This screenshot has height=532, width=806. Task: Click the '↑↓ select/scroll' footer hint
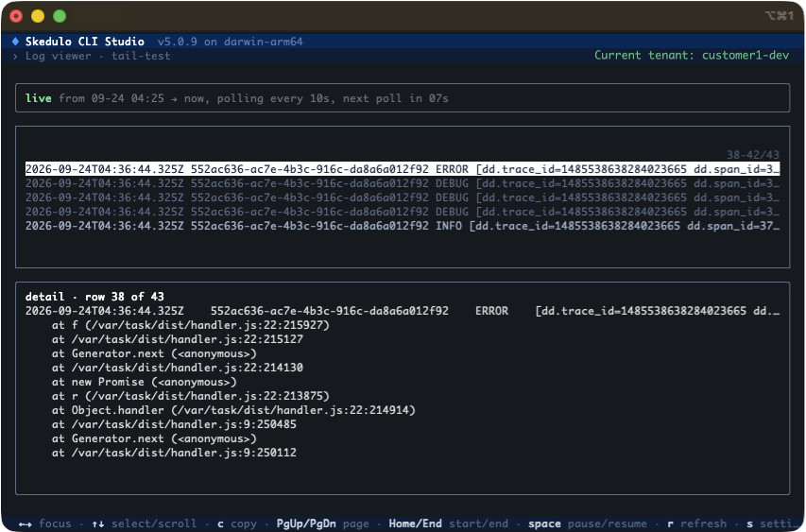coord(144,523)
